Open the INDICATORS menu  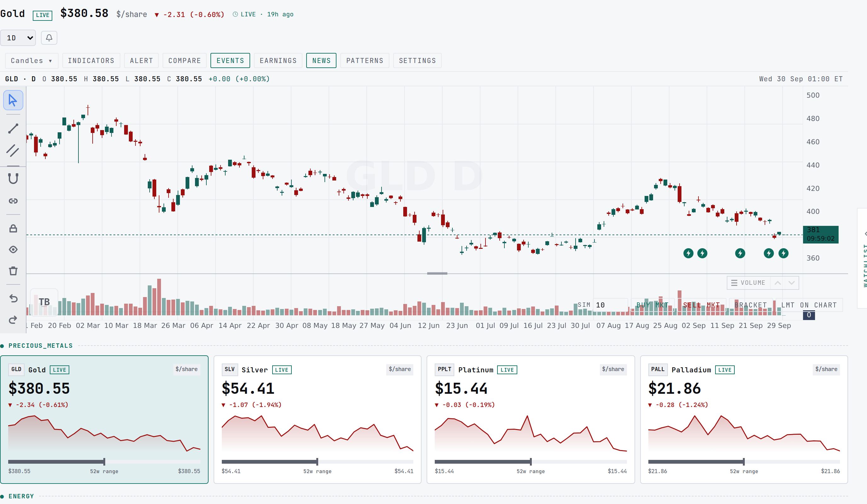coord(91,60)
